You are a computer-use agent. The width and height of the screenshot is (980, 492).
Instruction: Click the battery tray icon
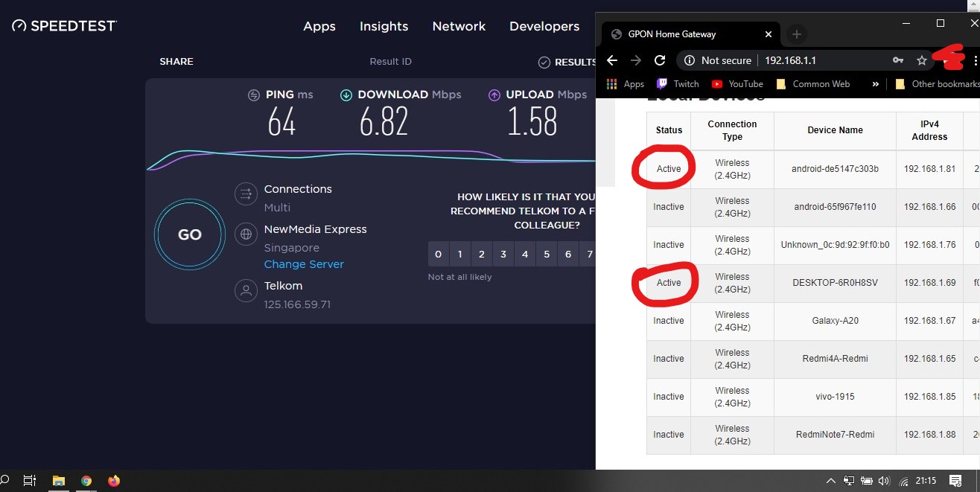867,481
